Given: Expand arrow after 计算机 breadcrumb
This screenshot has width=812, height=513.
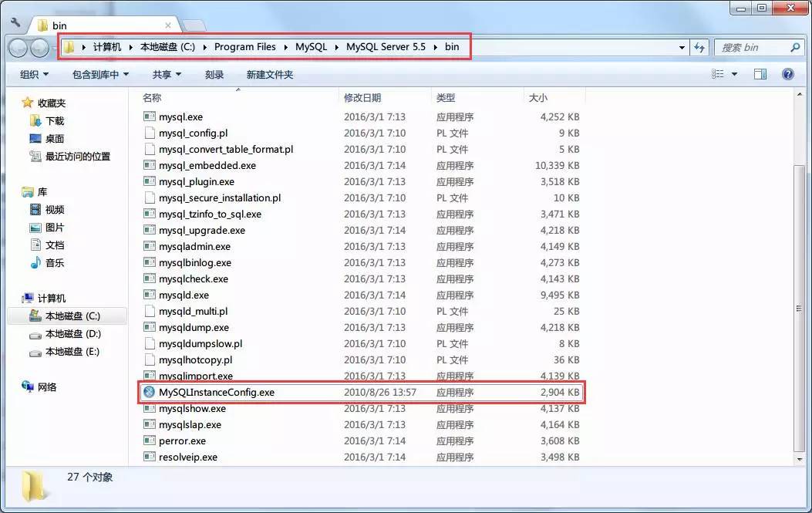Looking at the screenshot, I should click(x=130, y=47).
